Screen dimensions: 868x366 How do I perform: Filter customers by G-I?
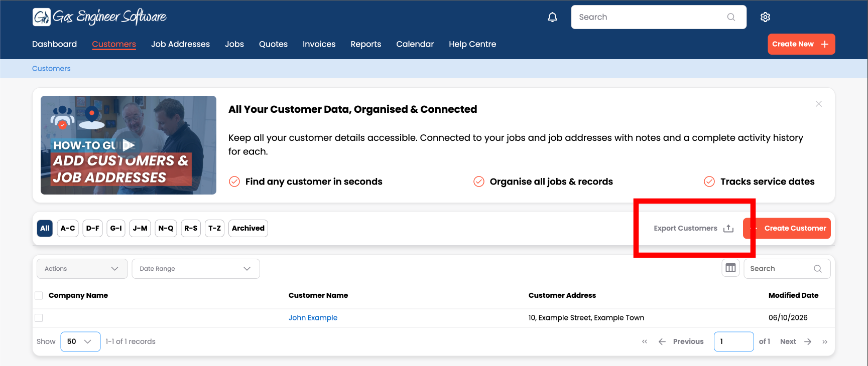(116, 228)
